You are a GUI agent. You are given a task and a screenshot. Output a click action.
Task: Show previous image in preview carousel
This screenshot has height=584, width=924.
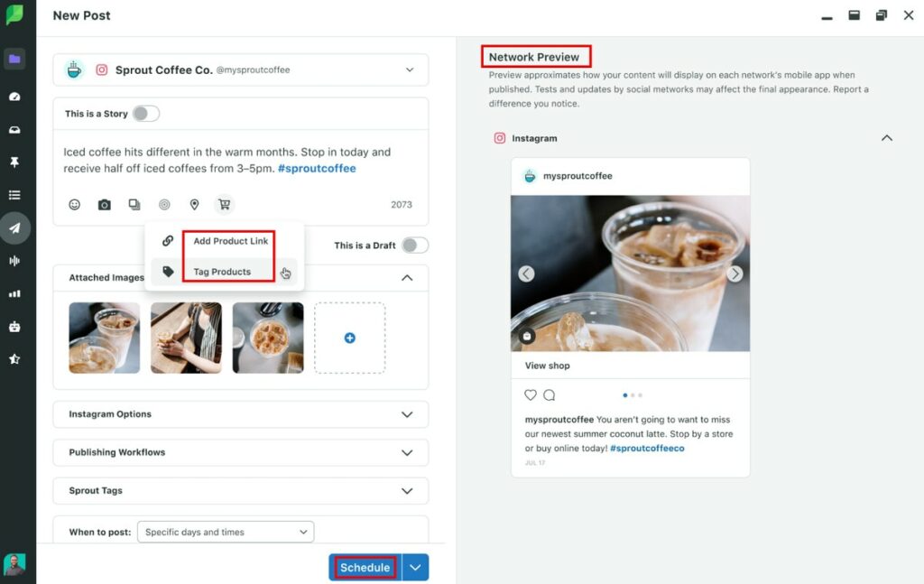click(x=526, y=274)
